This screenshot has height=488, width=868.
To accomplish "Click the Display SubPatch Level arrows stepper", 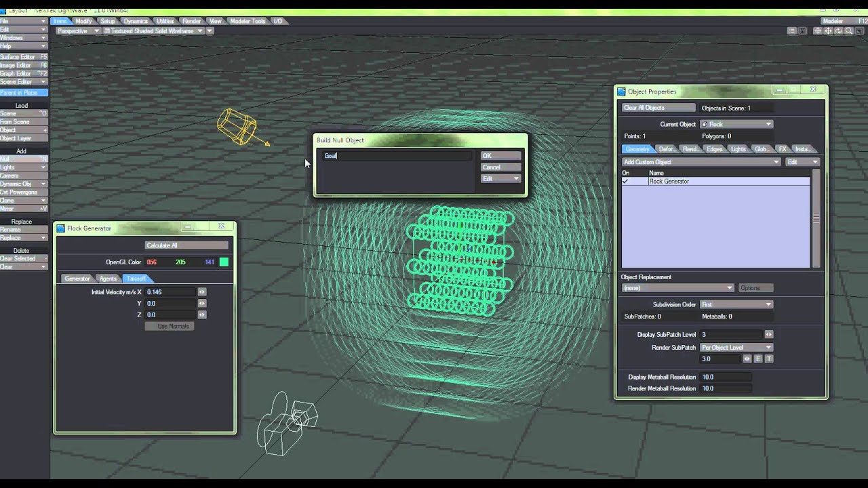I will tap(768, 334).
